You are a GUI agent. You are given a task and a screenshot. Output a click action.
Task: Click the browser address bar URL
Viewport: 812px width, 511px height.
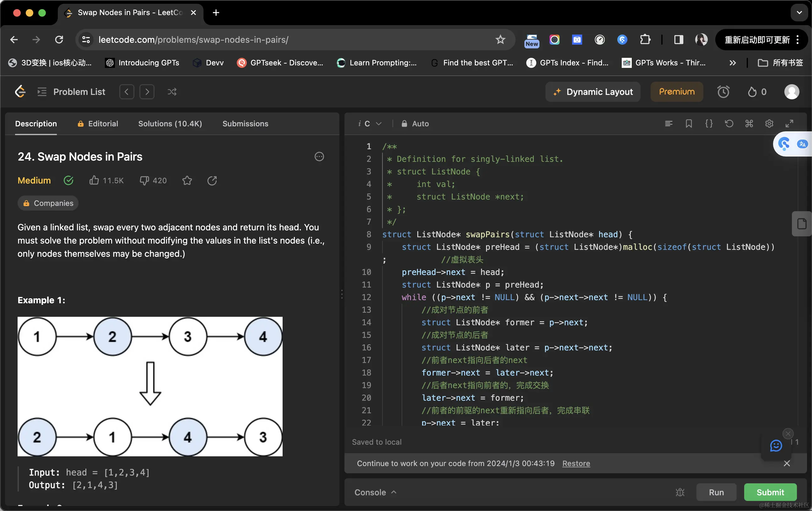193,40
